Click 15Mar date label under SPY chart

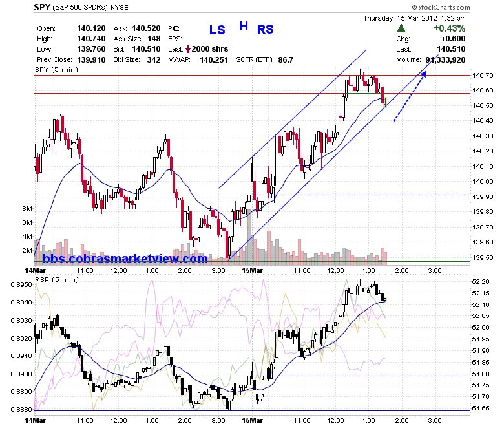[252, 270]
